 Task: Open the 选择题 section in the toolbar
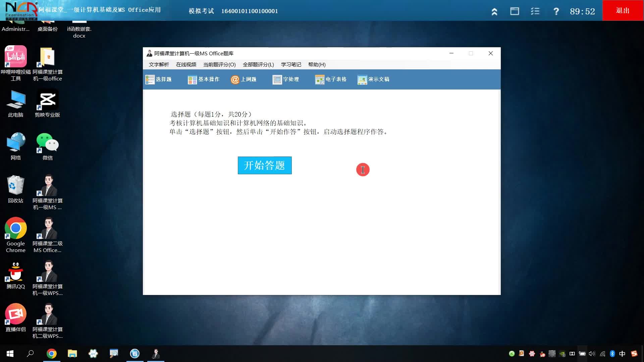[159, 79]
